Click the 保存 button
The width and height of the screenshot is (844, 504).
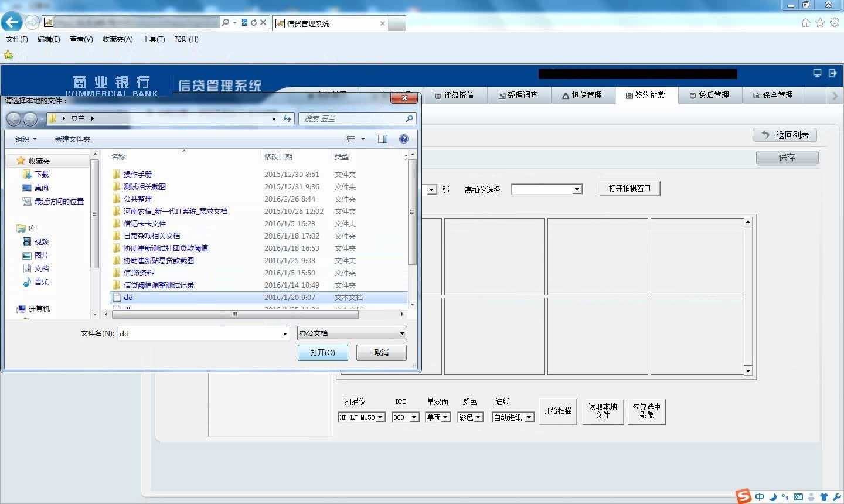click(x=787, y=158)
